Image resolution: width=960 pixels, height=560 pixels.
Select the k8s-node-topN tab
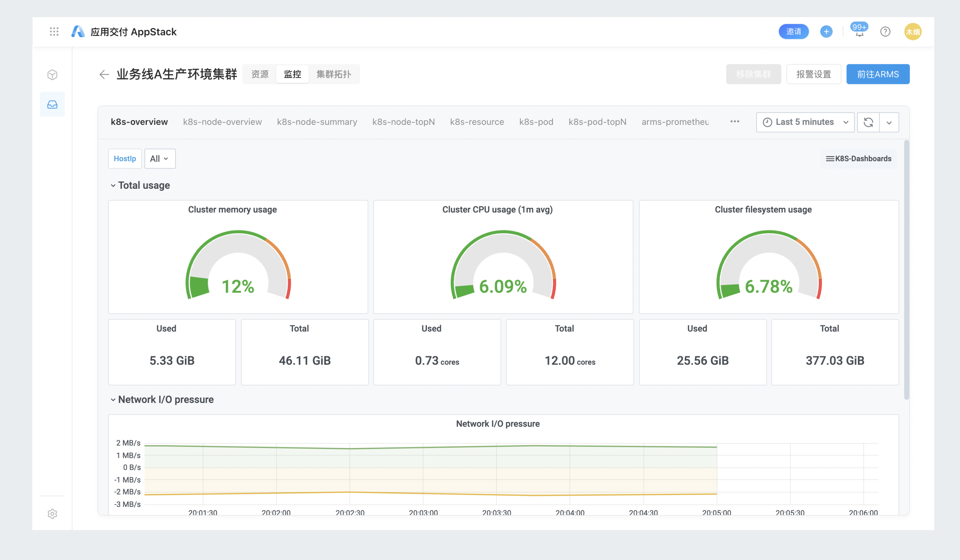point(404,122)
